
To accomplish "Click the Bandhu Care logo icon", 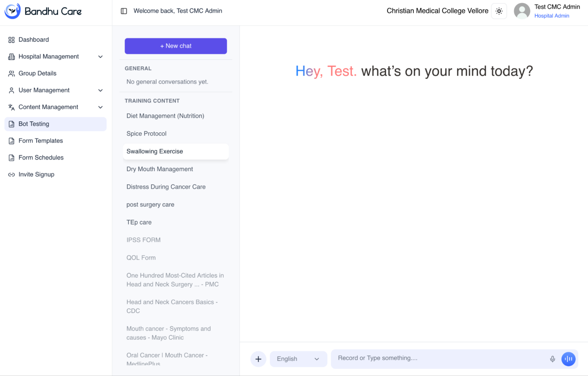I will click(x=12, y=11).
